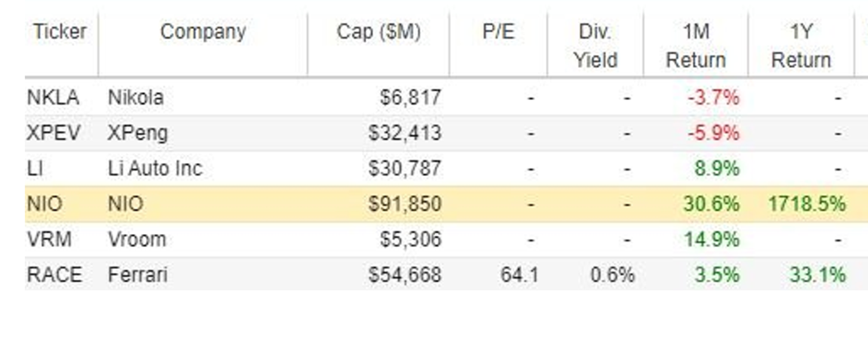Open the XPEV ticker link
Viewport: 868px width, 345px height.
[53, 133]
